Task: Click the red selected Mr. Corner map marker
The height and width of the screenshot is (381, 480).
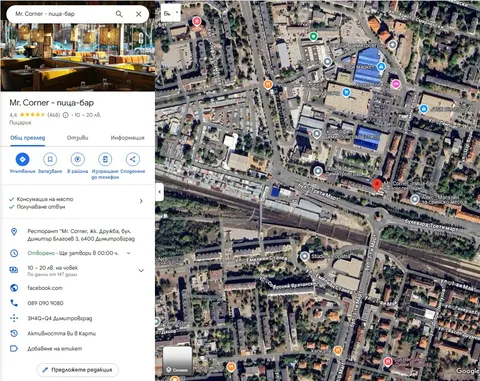Action: click(377, 185)
